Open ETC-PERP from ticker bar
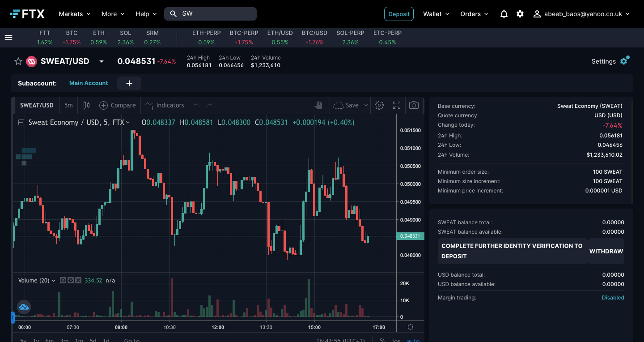The height and width of the screenshot is (342, 644). click(387, 38)
